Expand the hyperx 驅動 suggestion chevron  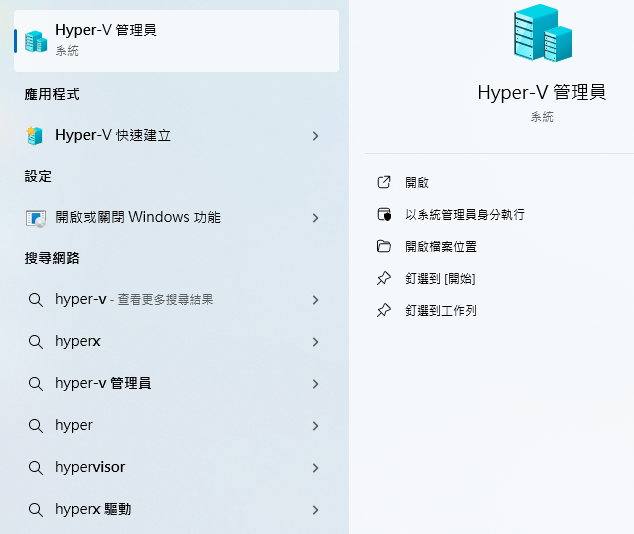click(x=315, y=510)
